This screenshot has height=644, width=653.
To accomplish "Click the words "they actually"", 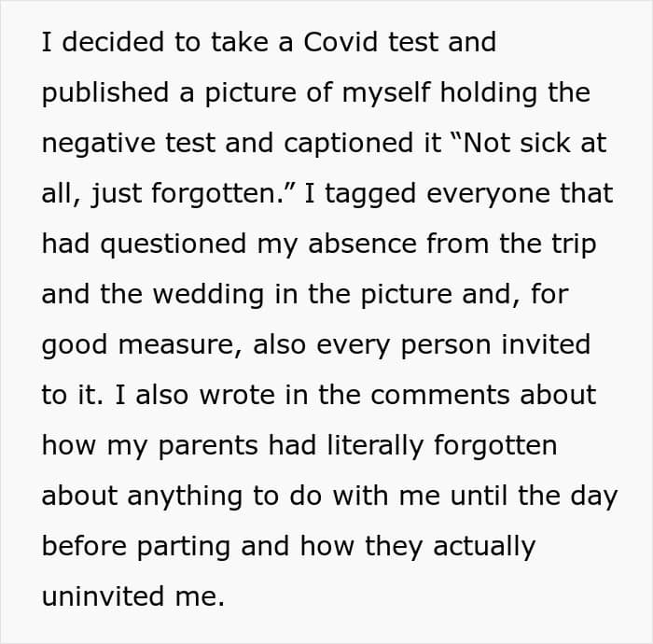I will (x=450, y=547).
